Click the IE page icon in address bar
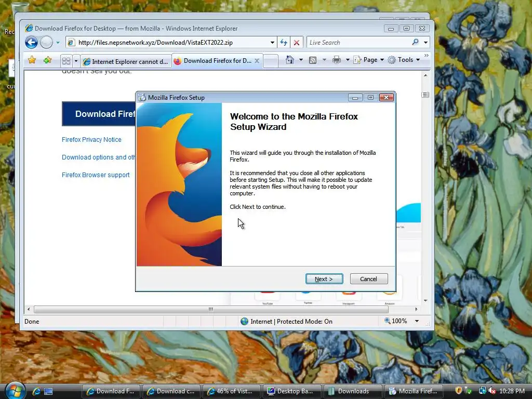This screenshot has height=399, width=532. pyautogui.click(x=71, y=43)
